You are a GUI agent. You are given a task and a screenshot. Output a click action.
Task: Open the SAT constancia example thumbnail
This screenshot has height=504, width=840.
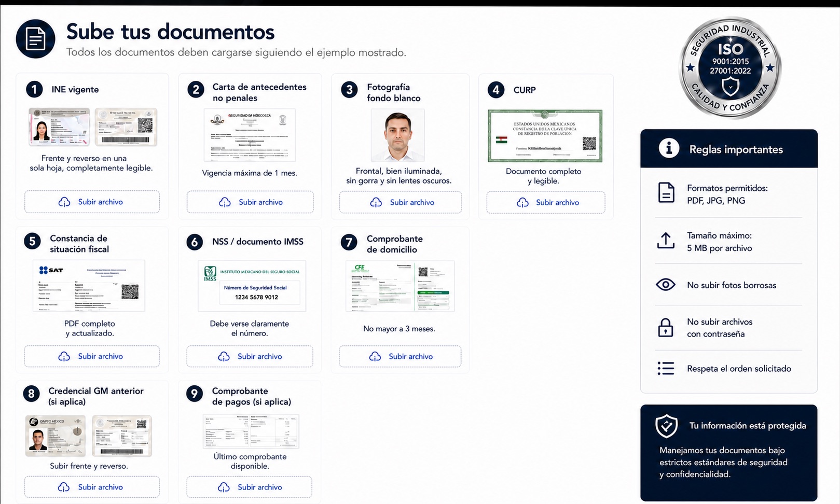coord(89,286)
